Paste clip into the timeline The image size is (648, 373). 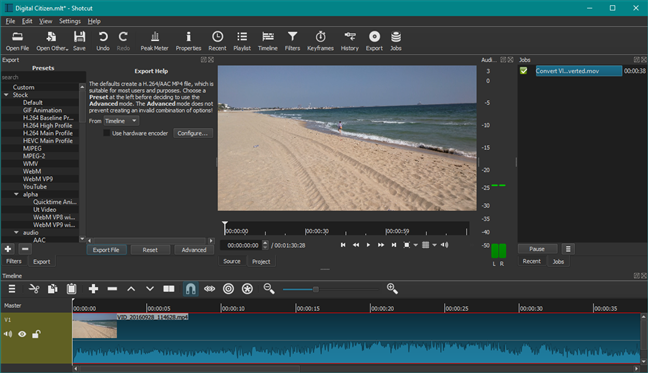tap(71, 289)
